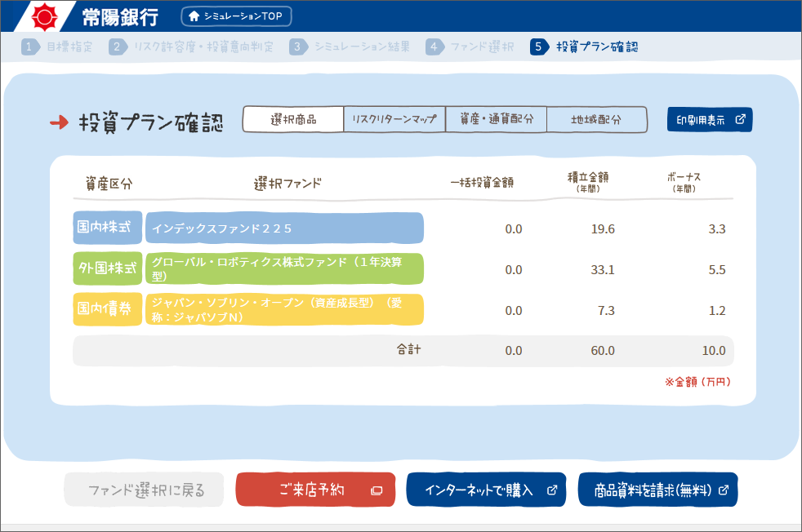
Task: Click インターネットで購入 button
Action: 486,490
